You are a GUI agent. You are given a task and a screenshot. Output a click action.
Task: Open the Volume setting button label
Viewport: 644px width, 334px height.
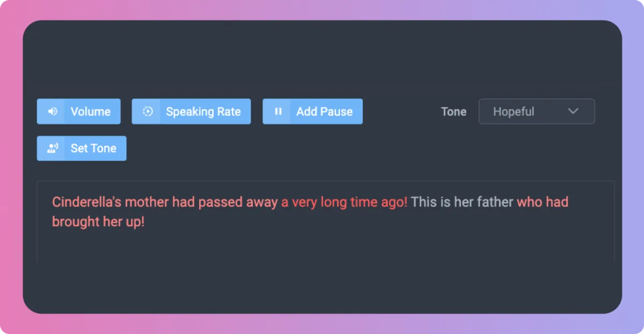point(91,112)
